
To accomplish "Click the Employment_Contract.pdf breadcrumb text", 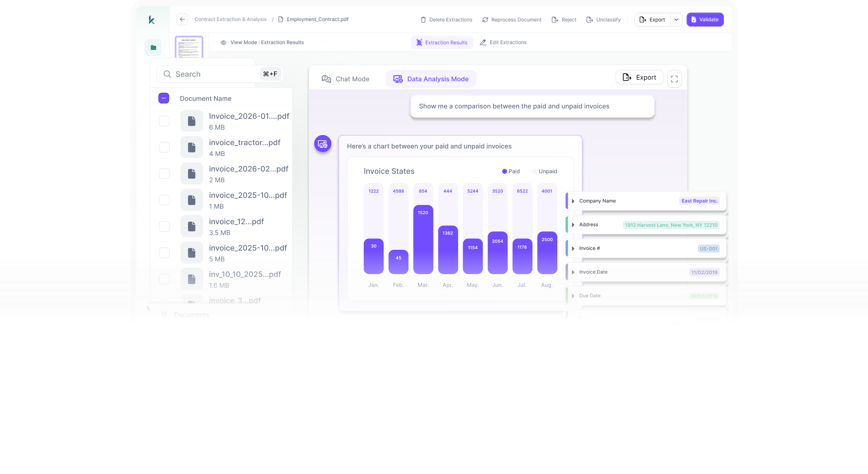I will coord(317,19).
